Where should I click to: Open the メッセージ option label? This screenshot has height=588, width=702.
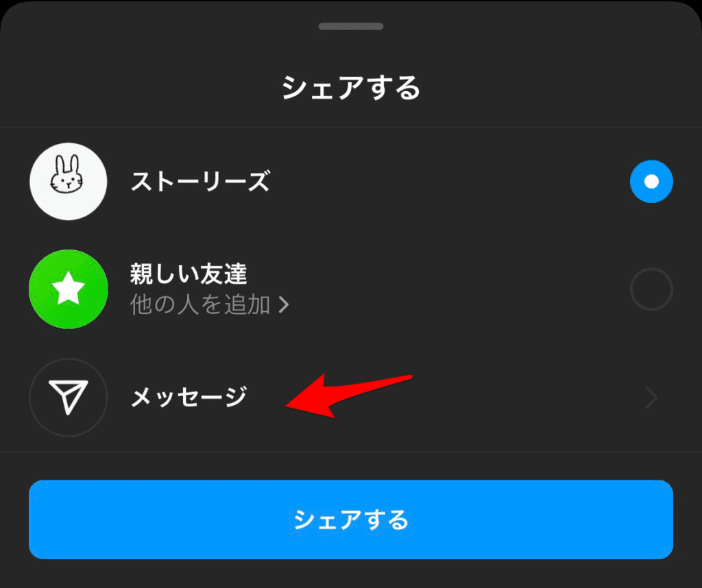point(189,397)
